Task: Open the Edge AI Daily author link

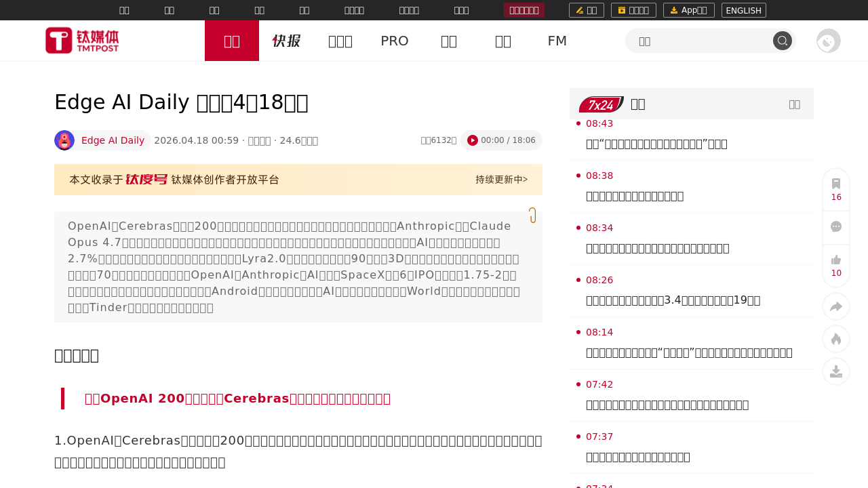Action: (x=113, y=140)
